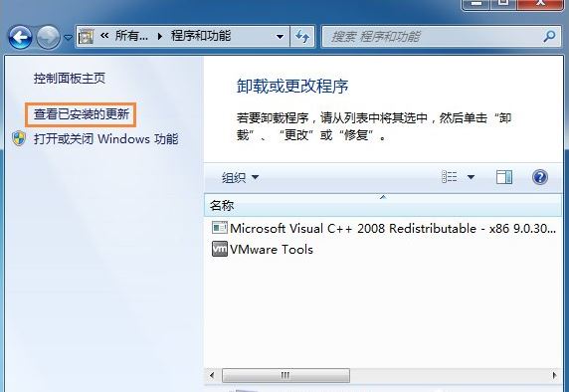Refresh the 程序和功能 view

tap(302, 36)
